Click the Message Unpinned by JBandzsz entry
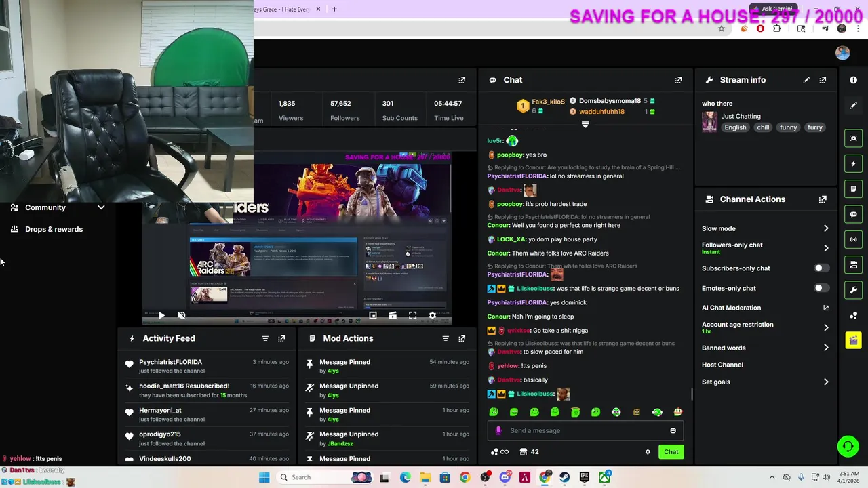868x488 pixels. click(387, 439)
